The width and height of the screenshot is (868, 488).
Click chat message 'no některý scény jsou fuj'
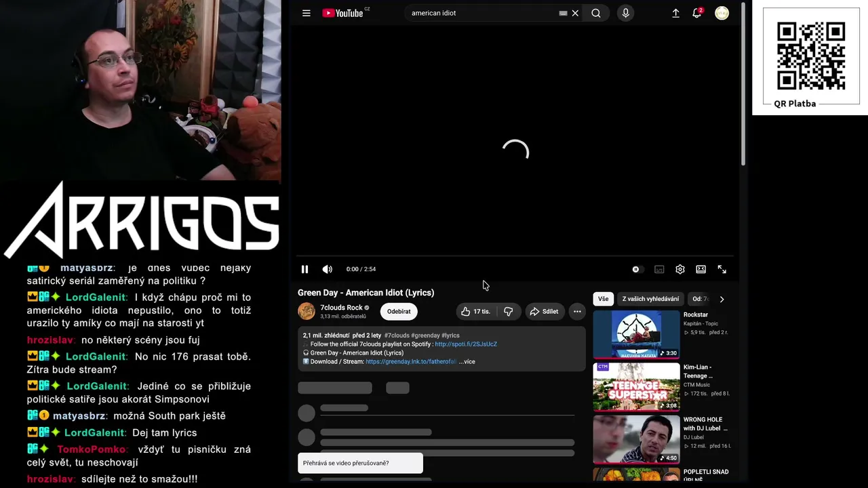click(140, 340)
